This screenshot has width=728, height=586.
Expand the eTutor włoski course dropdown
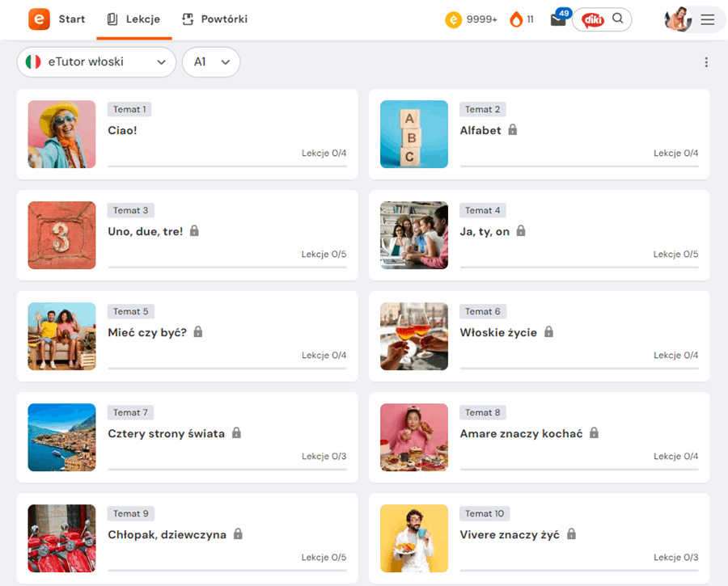[x=96, y=61]
